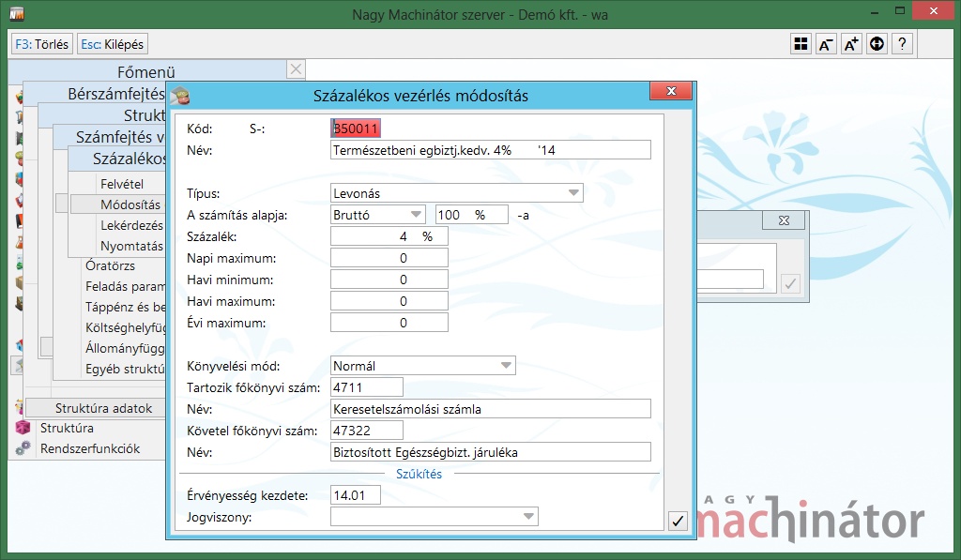Click the Struktúra adatok header

pos(103,408)
